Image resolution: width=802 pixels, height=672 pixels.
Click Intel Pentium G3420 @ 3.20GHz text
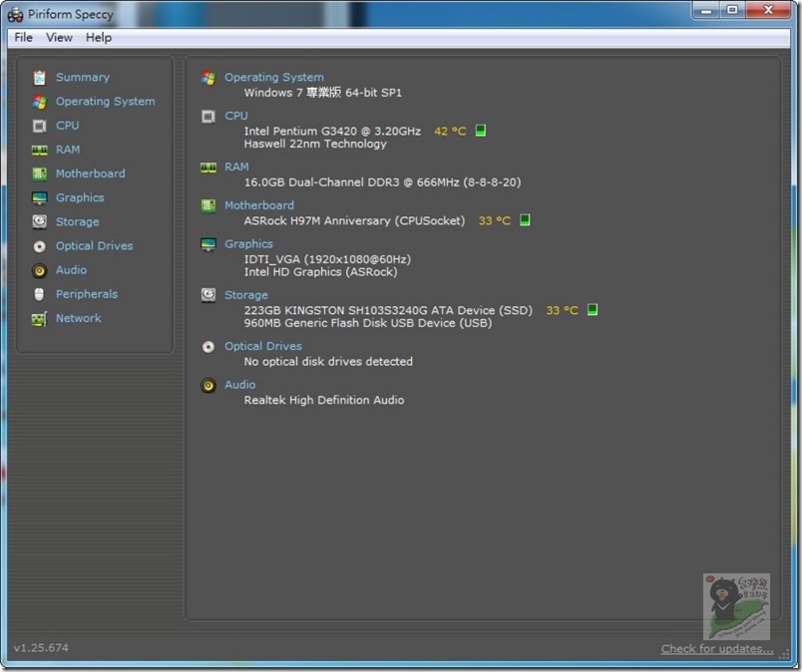[x=332, y=131]
